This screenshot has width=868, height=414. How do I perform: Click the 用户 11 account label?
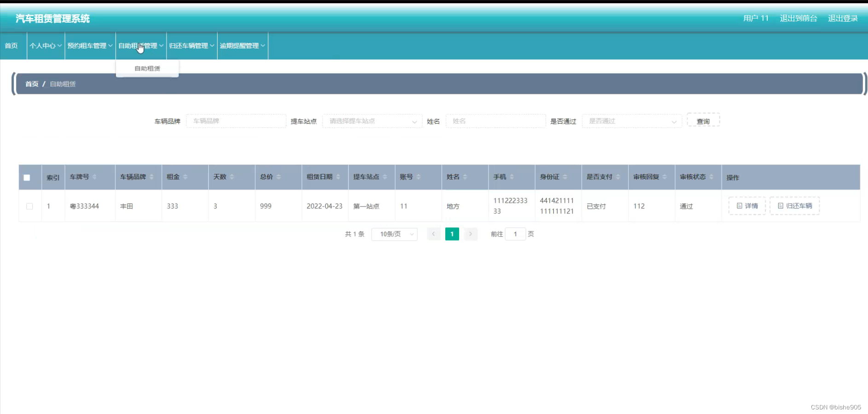(x=756, y=18)
